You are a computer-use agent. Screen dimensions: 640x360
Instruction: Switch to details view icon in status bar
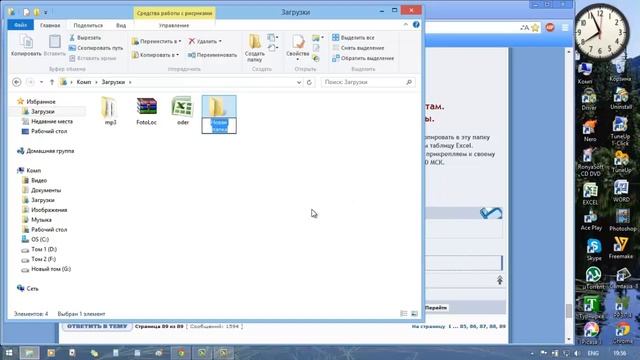(x=404, y=313)
